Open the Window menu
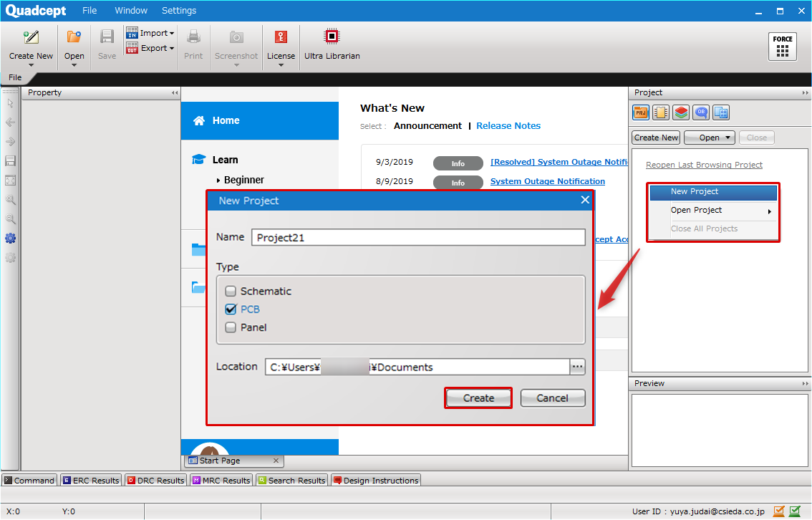 [x=131, y=10]
